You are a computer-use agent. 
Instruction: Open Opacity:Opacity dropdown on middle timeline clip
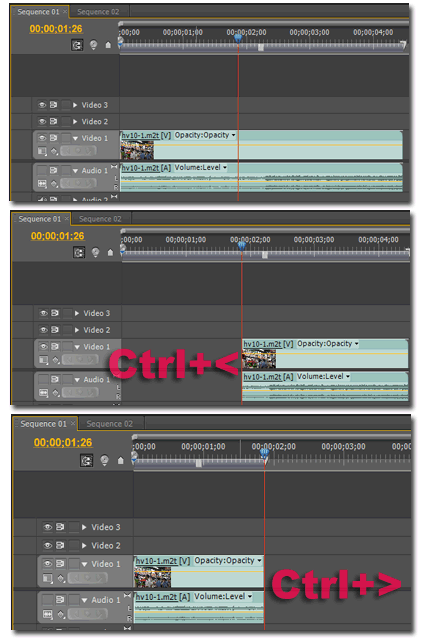point(356,344)
